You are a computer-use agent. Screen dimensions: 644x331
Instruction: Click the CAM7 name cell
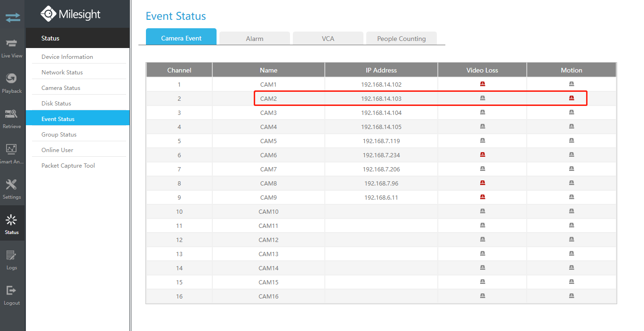click(x=268, y=169)
